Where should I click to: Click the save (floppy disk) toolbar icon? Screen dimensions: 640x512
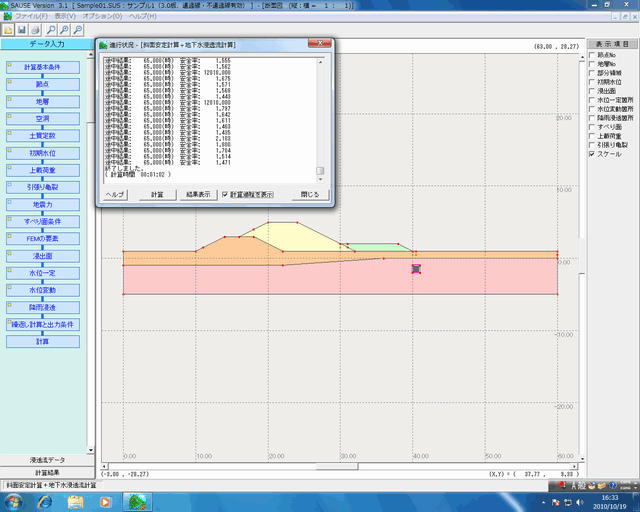pos(22,30)
